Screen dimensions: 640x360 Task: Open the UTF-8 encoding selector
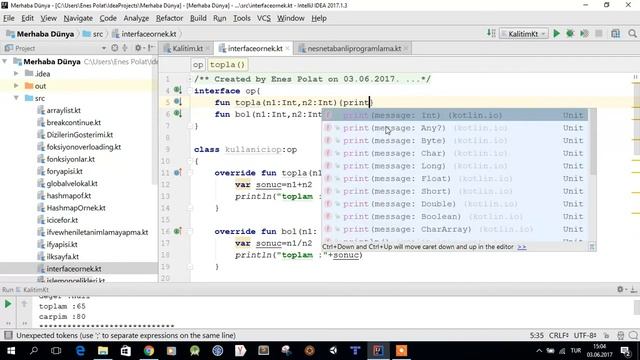coord(585,336)
